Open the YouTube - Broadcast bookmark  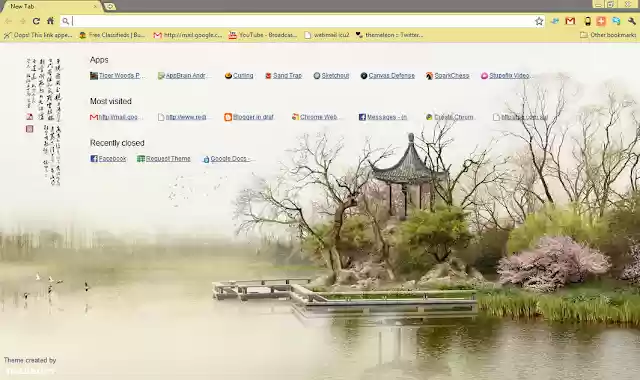click(x=263, y=35)
